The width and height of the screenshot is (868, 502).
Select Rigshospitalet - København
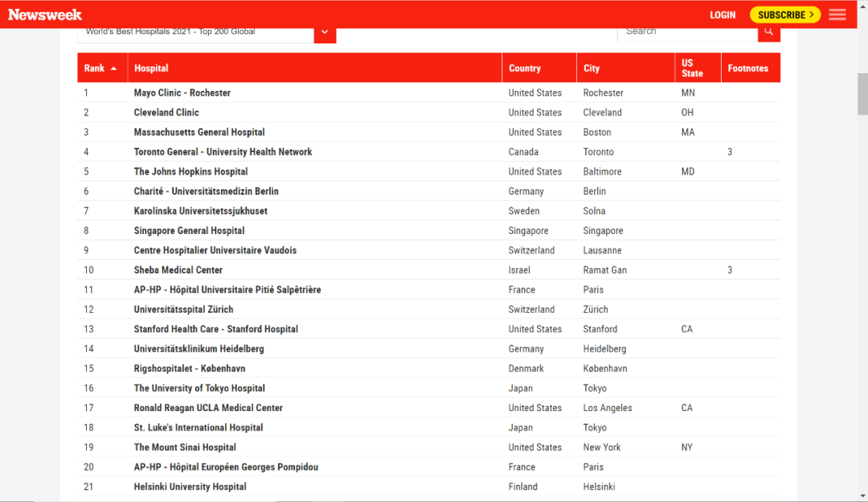point(190,368)
